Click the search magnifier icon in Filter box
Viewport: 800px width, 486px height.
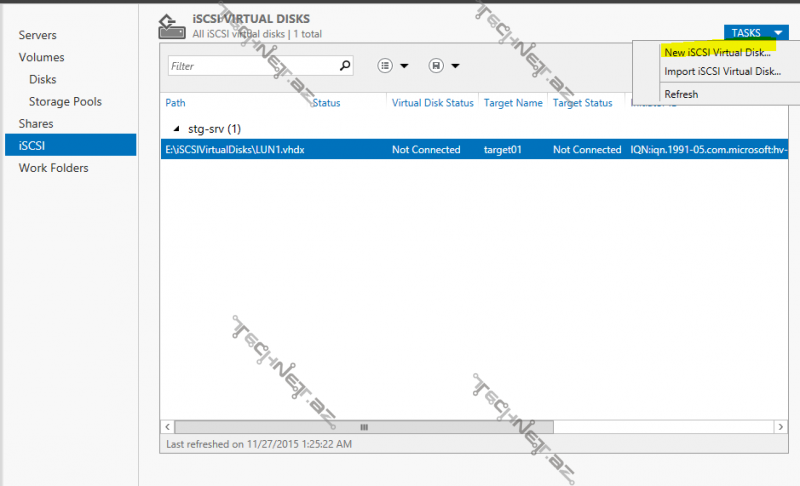click(x=345, y=66)
